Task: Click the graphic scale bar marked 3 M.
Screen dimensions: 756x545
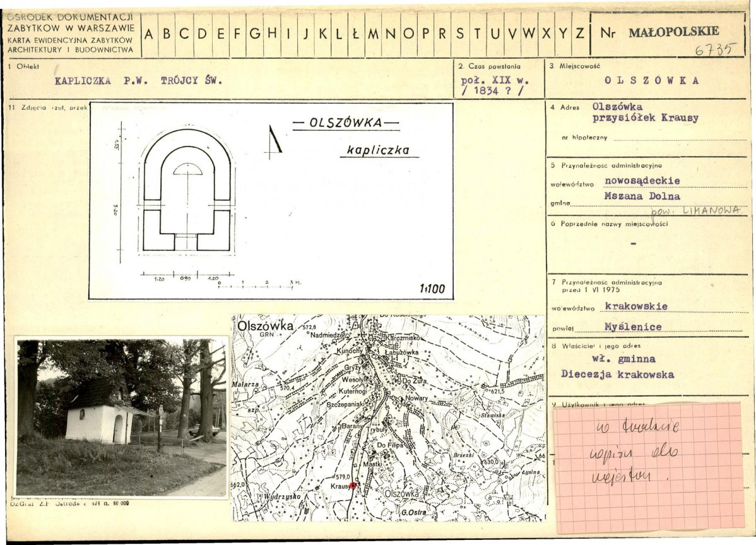Action: (259, 285)
